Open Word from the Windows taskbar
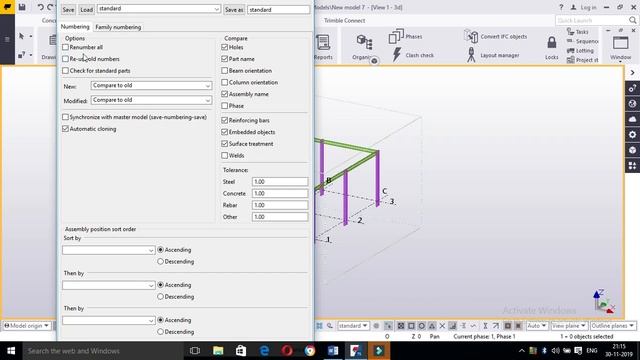Screen dimensions: 640x360 [333, 351]
